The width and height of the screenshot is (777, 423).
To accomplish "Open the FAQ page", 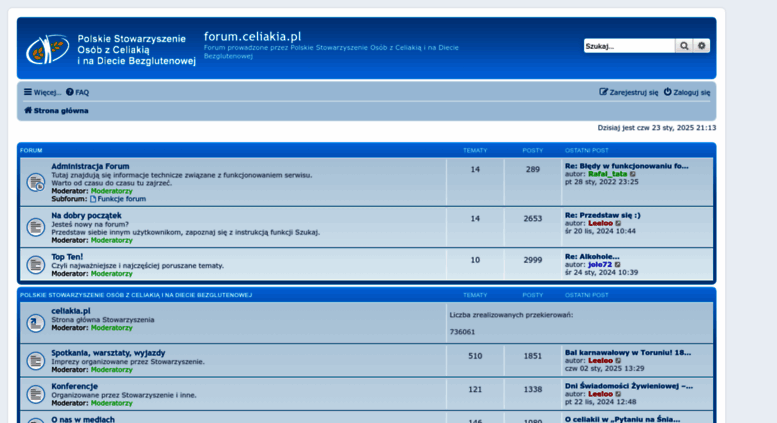I will [77, 92].
